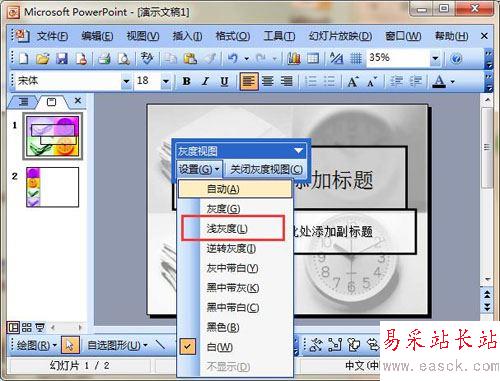Select the checked 白(W) white option
Screen dimensions: 500x381
point(235,347)
